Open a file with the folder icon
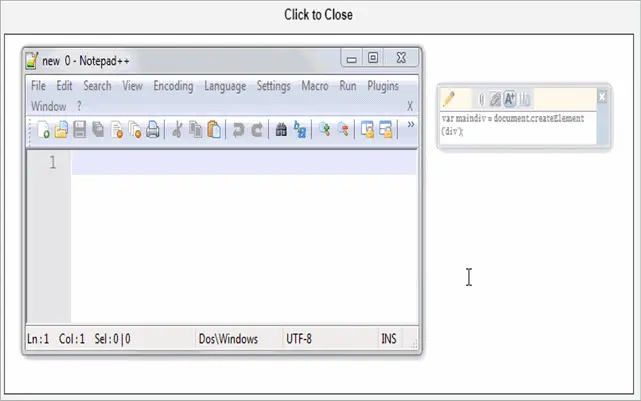This screenshot has width=641, height=401. [x=61, y=130]
